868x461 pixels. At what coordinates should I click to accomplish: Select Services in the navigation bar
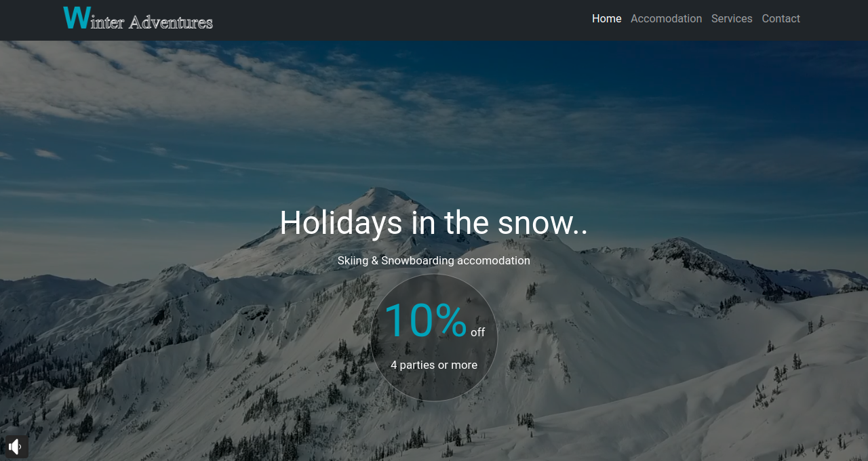point(732,19)
